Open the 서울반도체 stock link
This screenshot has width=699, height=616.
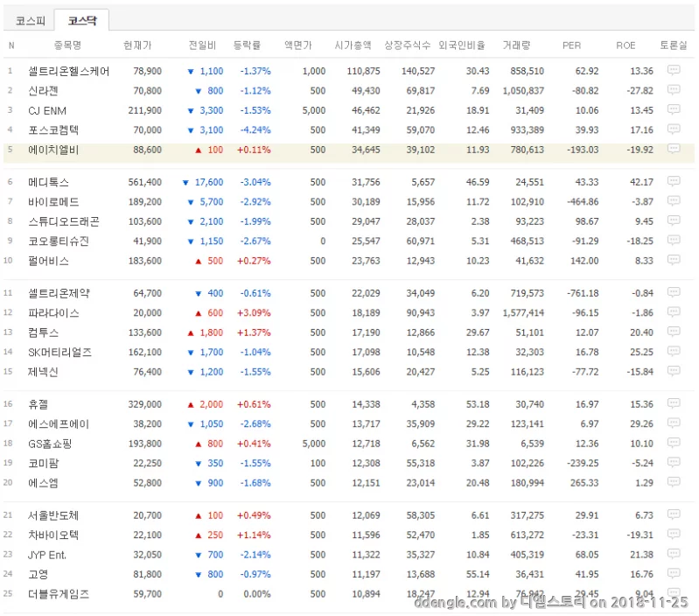[x=53, y=514]
